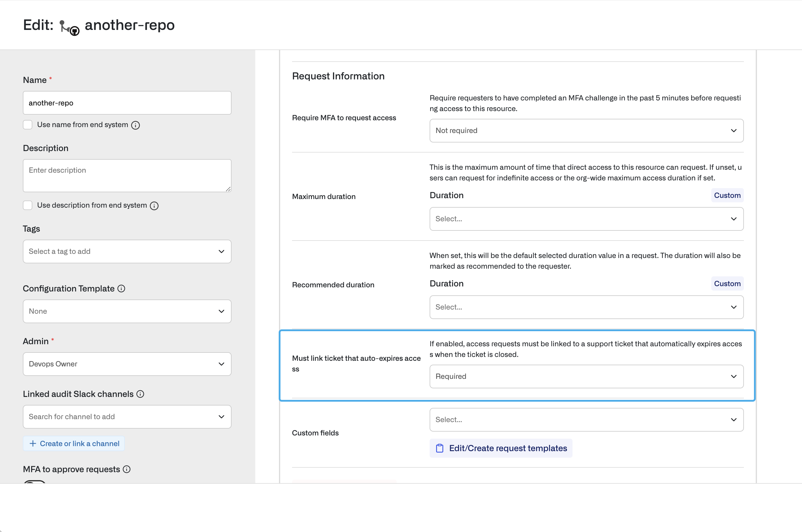Screen dimensions: 802x532
Task: Open the Require MFA Not required dropdown
Action: click(x=586, y=131)
